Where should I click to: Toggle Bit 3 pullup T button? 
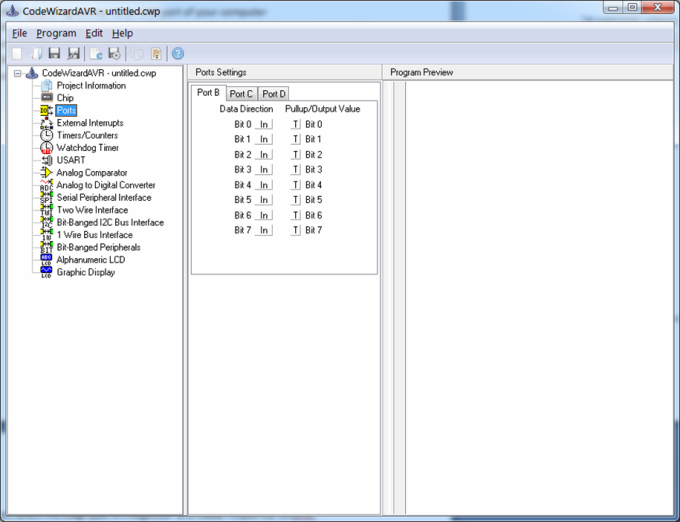coord(295,170)
